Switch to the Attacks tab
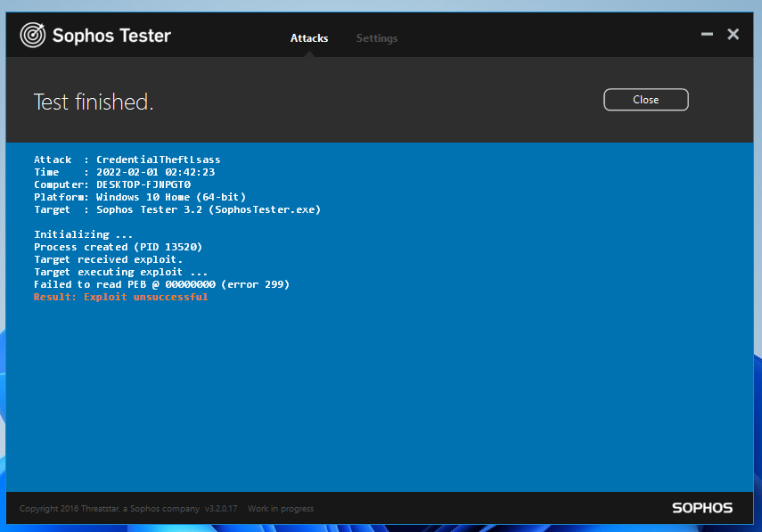This screenshot has width=762, height=532. click(x=309, y=38)
